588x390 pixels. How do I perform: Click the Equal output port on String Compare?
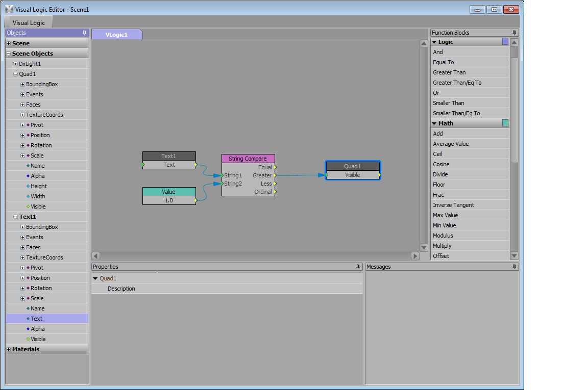tap(275, 167)
